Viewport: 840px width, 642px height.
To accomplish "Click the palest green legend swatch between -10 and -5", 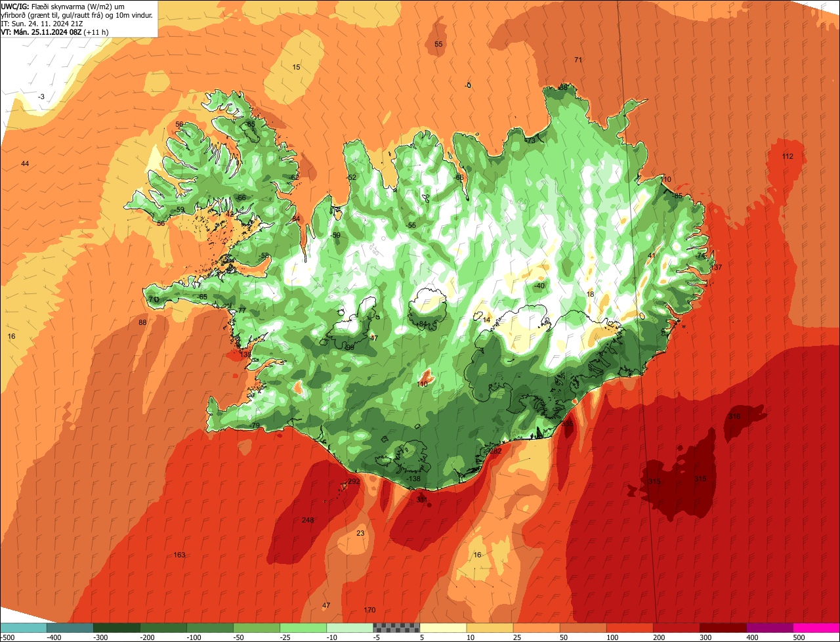I will click(349, 628).
